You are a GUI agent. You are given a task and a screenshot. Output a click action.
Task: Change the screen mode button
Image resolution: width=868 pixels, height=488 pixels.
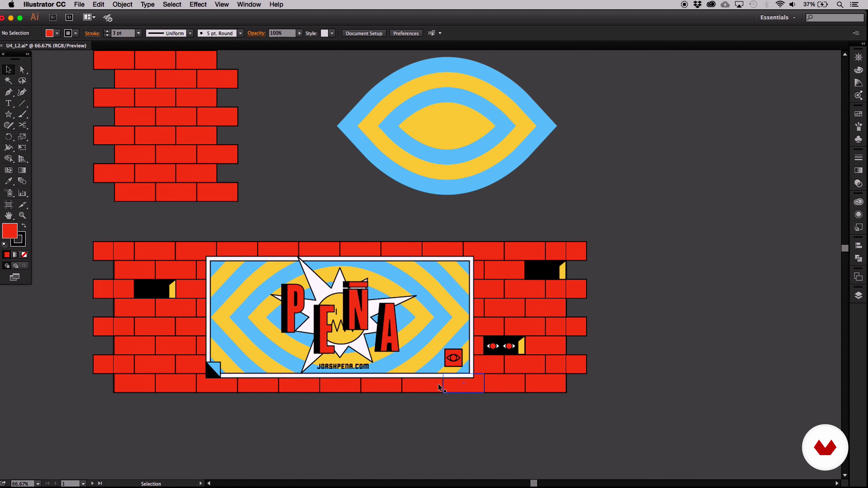(x=14, y=277)
